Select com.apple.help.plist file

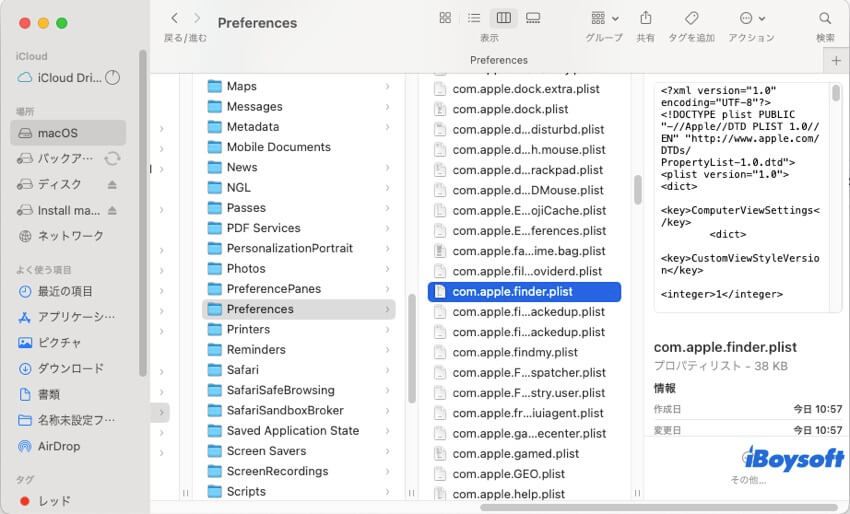pos(524,494)
